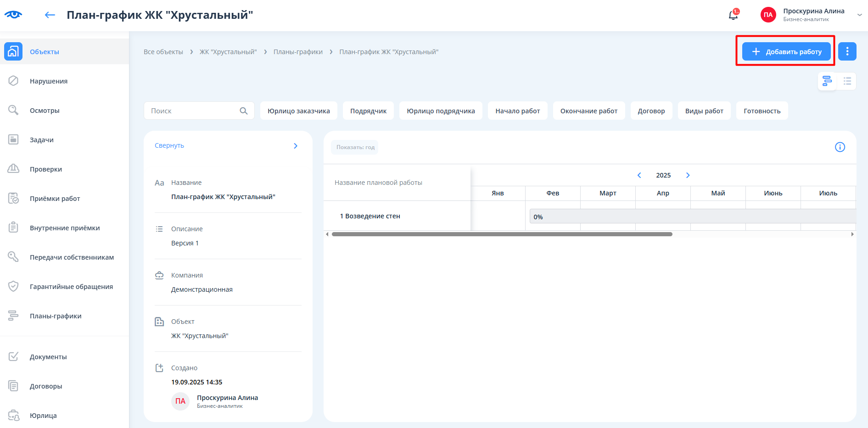The width and height of the screenshot is (868, 428).
Task: Click the notification bell icon
Action: (733, 15)
